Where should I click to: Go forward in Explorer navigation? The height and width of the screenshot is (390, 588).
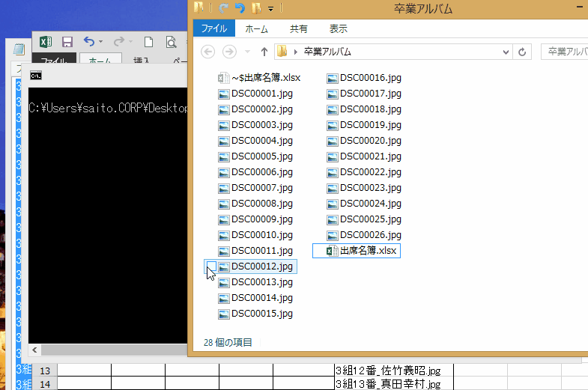(229, 52)
